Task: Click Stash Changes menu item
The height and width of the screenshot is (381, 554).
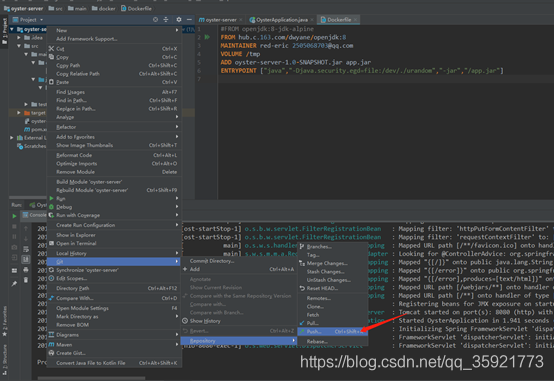Action: click(x=333, y=271)
